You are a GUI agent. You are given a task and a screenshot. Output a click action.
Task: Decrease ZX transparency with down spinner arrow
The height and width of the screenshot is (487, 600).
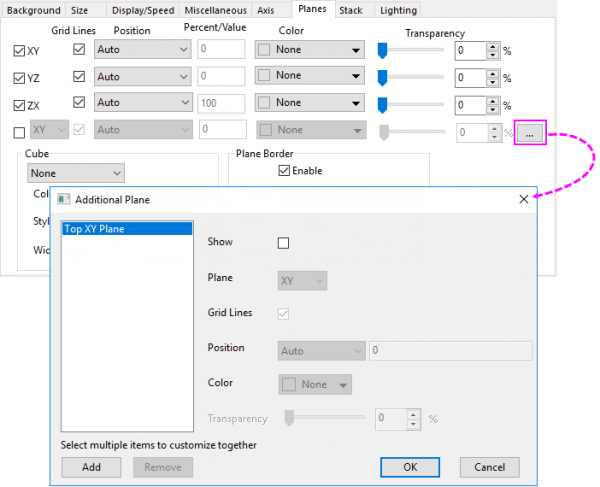tap(492, 108)
